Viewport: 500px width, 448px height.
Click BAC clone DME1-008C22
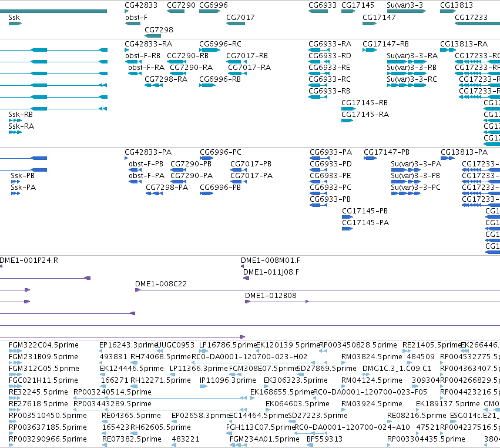(x=318, y=290)
